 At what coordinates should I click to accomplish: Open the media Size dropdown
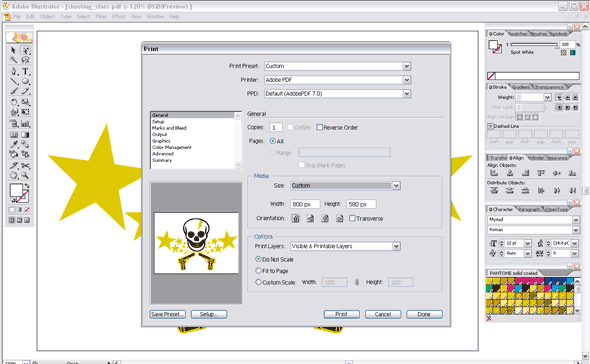point(396,186)
